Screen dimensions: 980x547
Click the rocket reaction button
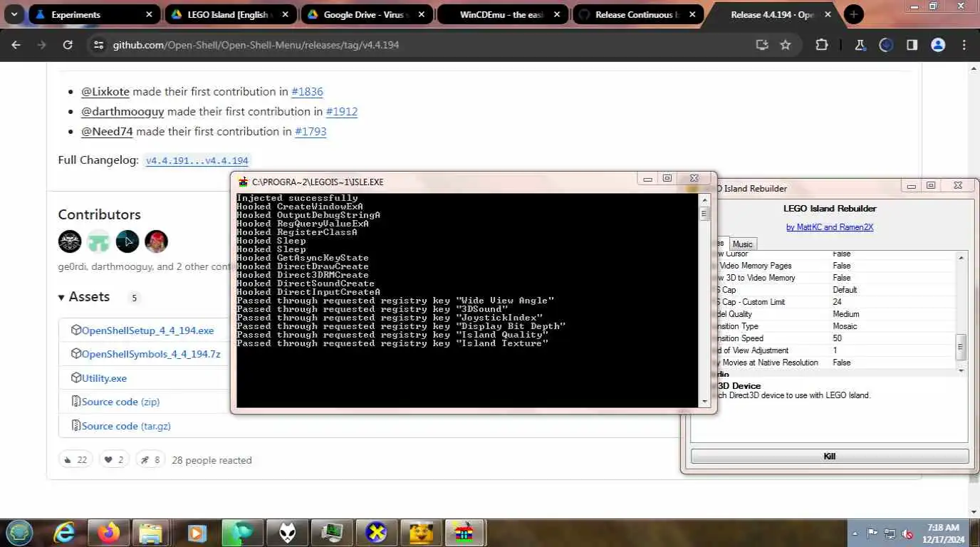(x=150, y=459)
